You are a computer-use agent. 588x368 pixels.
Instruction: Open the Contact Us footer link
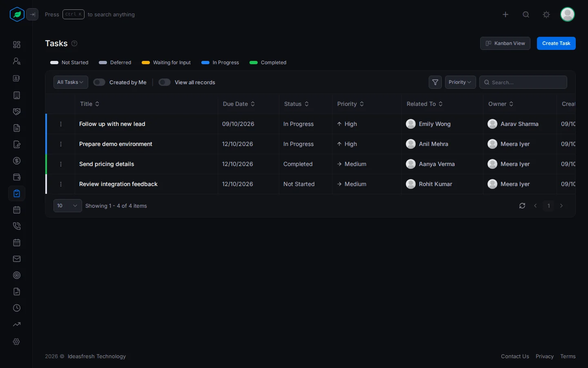[515, 357]
